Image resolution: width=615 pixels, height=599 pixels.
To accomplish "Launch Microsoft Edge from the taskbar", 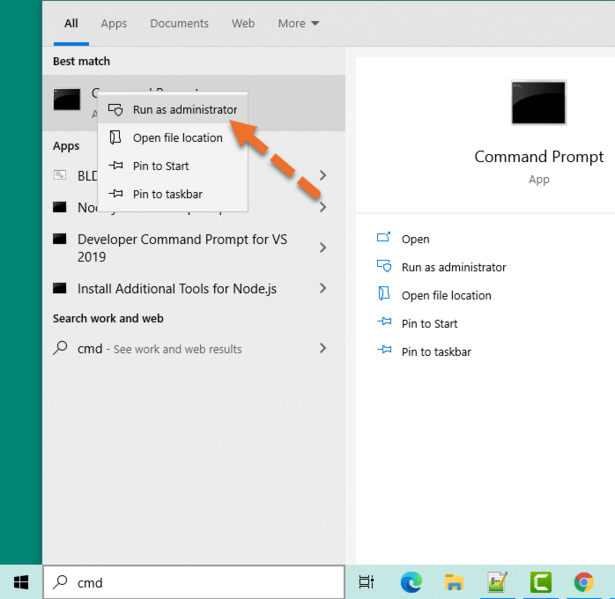I will (x=411, y=582).
